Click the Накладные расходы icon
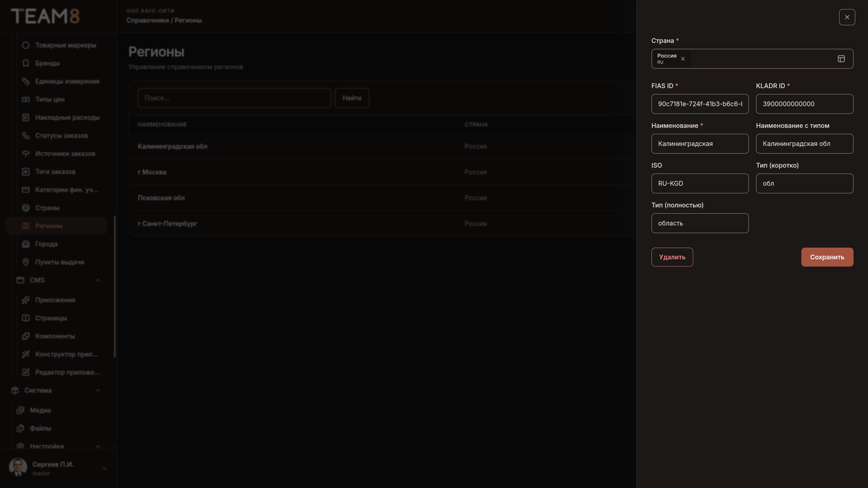 coord(25,117)
